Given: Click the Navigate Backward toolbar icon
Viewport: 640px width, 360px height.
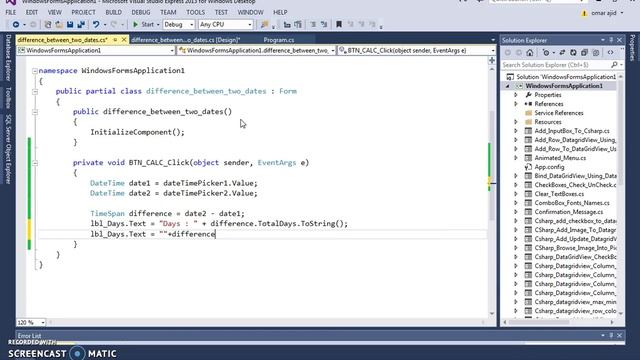Looking at the screenshot, I should click(x=16, y=25).
